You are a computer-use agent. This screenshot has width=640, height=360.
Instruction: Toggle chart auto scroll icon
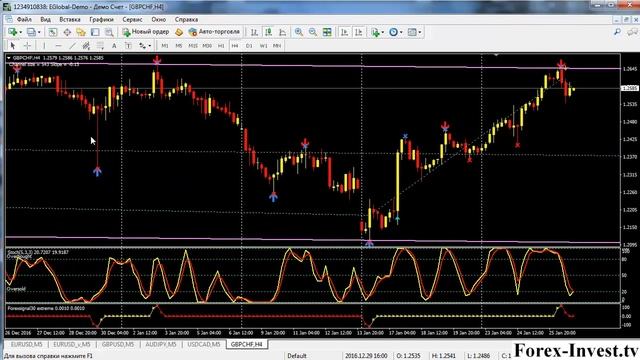[344, 32]
